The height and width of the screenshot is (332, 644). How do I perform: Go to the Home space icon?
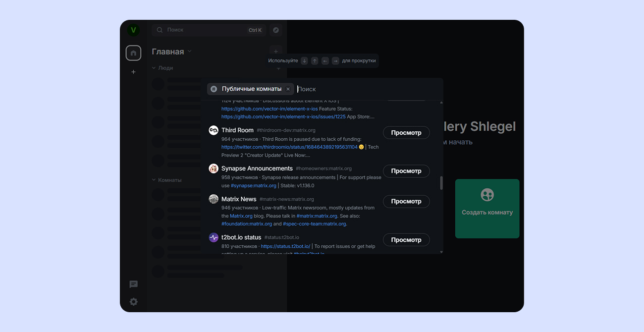pyautogui.click(x=133, y=53)
